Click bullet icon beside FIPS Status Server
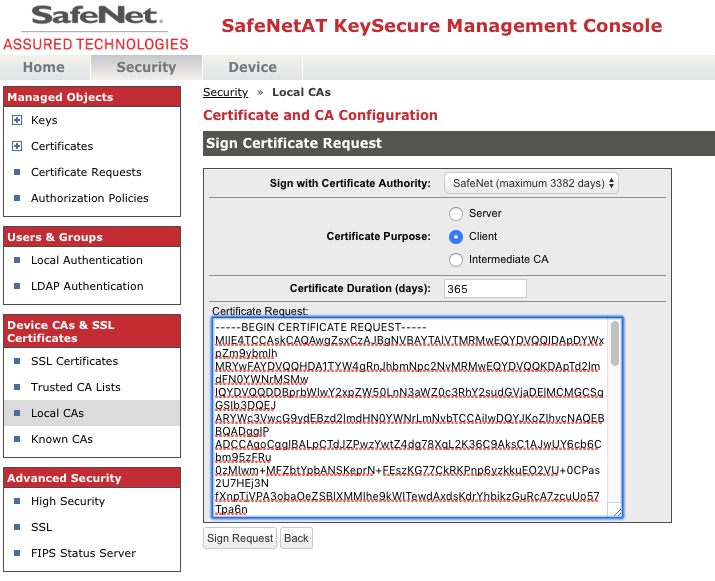Screen dimensions: 715x581 pos(17,553)
